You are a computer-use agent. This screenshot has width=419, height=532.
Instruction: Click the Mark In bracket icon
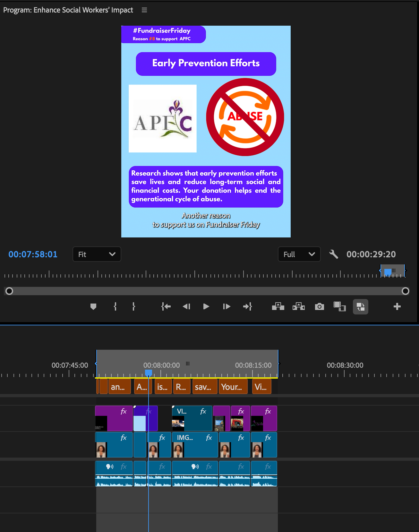tap(115, 307)
